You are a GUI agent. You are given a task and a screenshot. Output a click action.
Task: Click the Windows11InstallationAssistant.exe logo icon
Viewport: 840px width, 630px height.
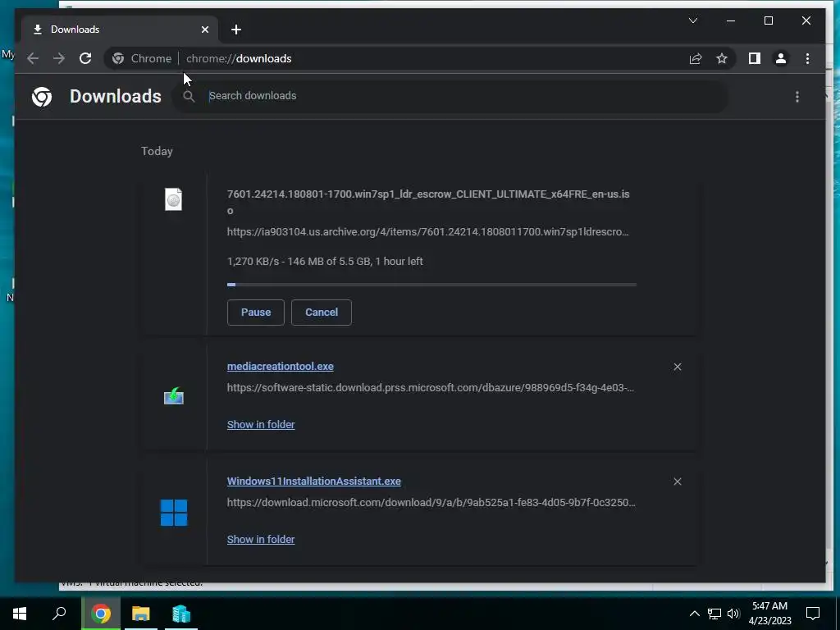pos(174,513)
